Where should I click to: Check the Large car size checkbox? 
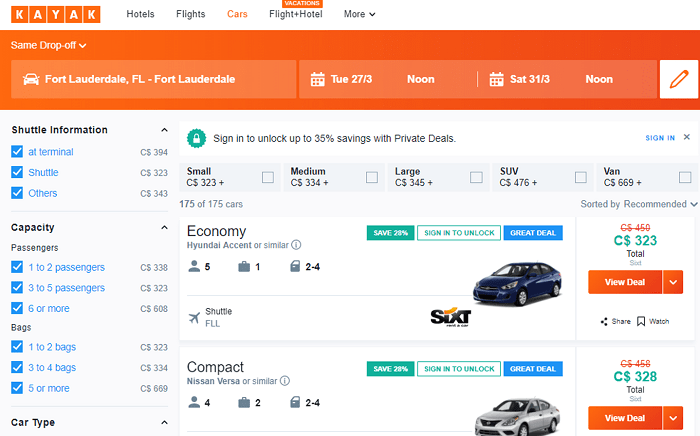[x=476, y=177]
